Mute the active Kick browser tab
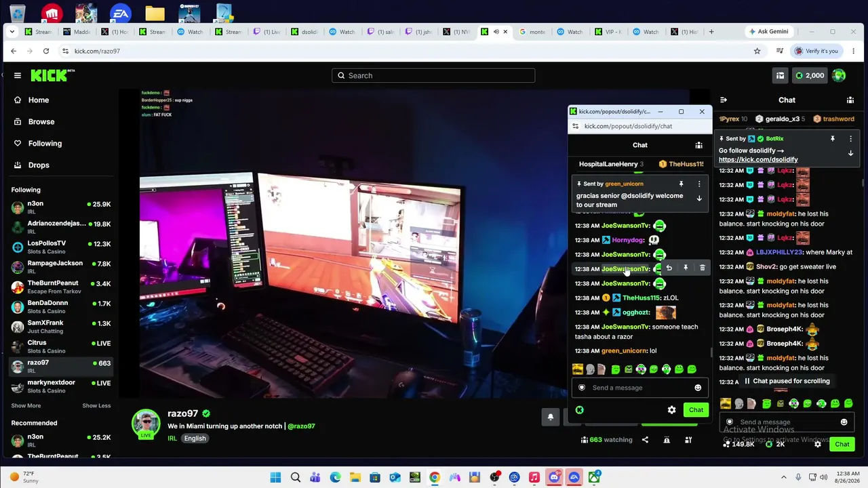868x488 pixels. tap(496, 32)
